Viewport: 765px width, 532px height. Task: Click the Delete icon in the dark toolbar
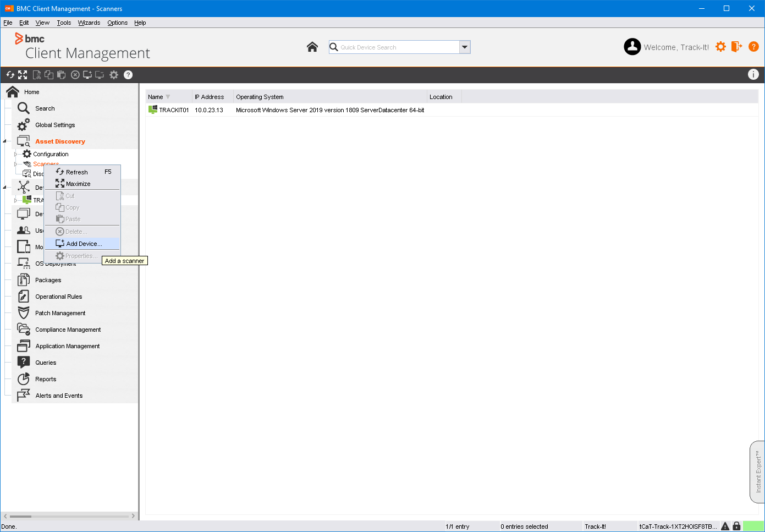[75, 75]
